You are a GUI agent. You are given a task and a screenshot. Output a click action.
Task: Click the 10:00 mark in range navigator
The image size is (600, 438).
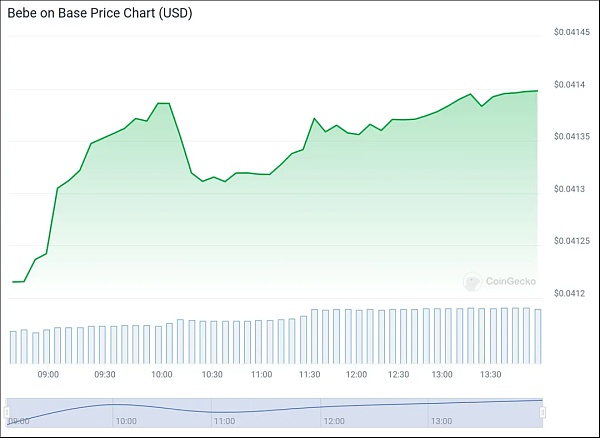coord(126,422)
